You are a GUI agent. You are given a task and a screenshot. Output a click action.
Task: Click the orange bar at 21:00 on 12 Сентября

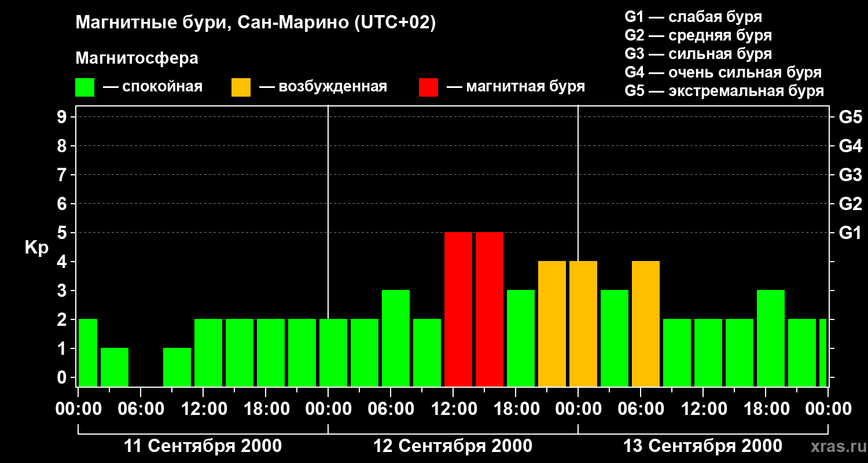tap(552, 324)
